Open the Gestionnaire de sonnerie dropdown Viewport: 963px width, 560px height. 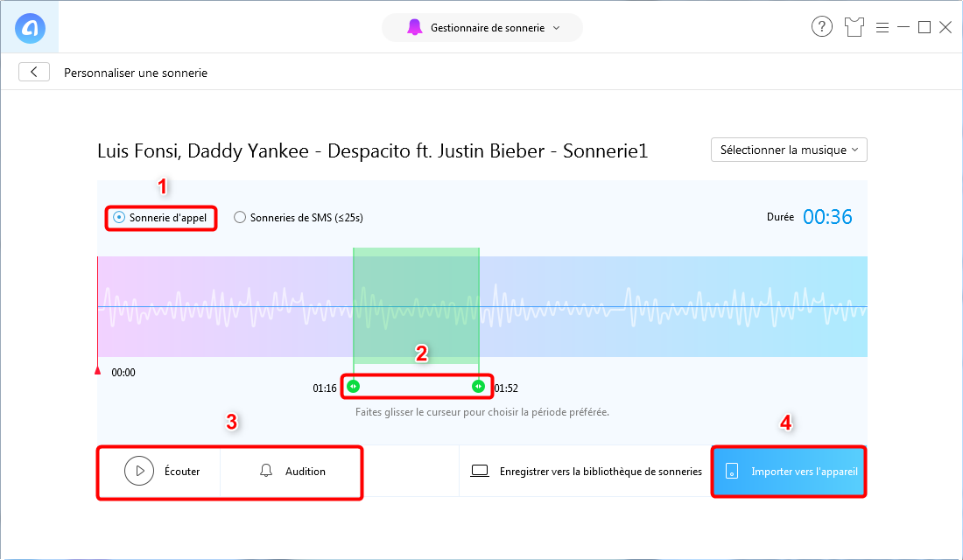[x=482, y=28]
